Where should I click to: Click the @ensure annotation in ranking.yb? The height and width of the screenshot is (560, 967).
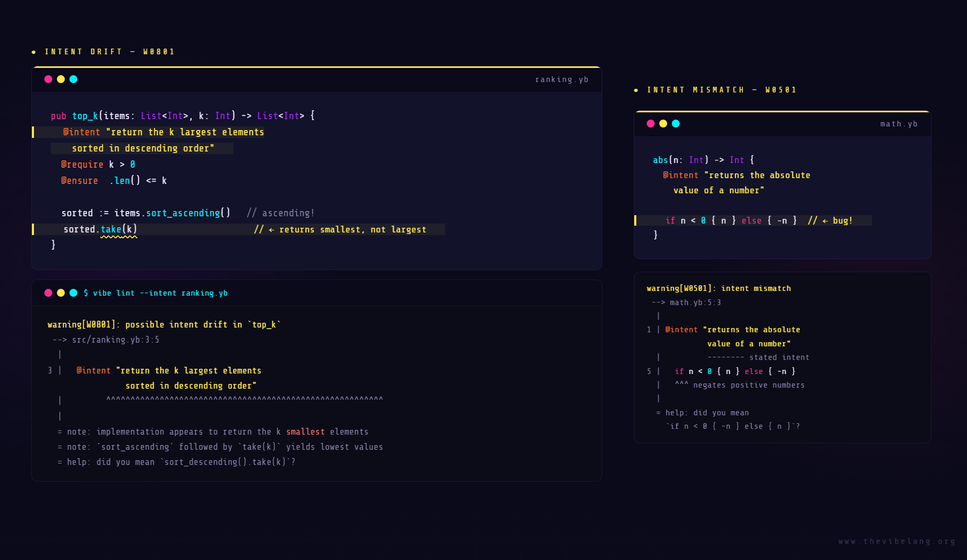(x=79, y=181)
